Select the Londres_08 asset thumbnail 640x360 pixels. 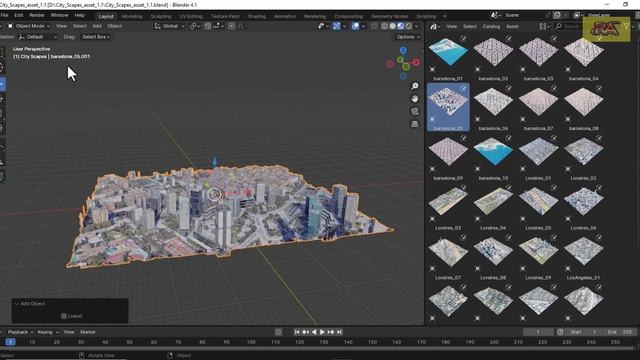[x=493, y=251]
